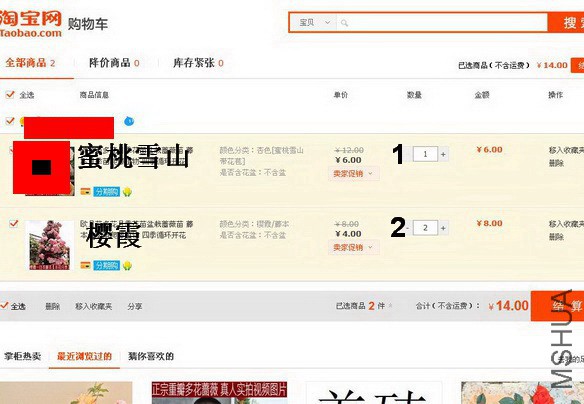Click the magnifier icon in search box
The width and height of the screenshot is (584, 404).
pyautogui.click(x=345, y=23)
